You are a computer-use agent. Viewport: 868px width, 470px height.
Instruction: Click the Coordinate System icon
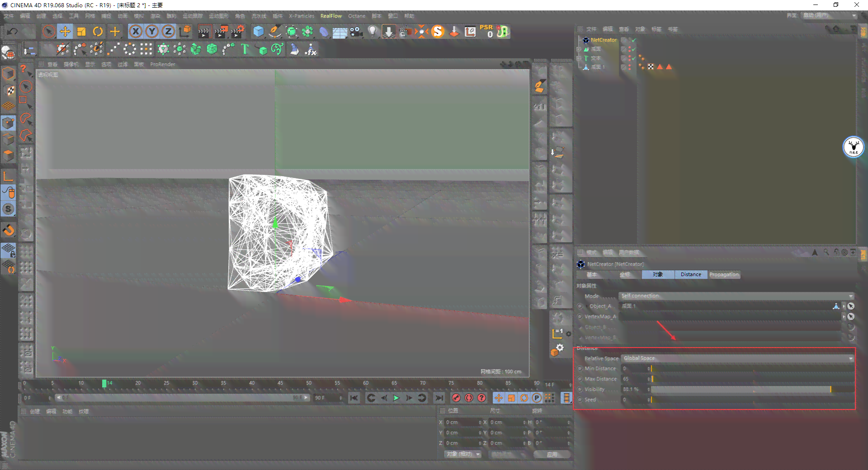click(185, 31)
